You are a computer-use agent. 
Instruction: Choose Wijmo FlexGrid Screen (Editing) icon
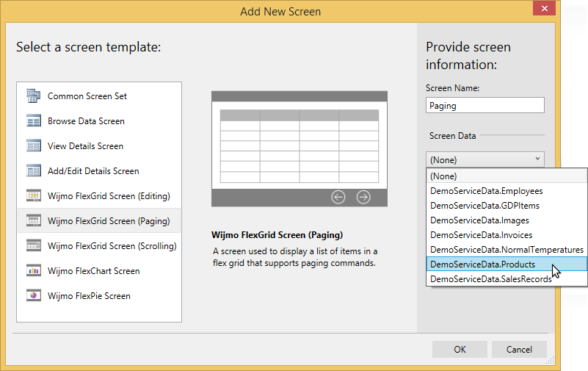tap(33, 196)
